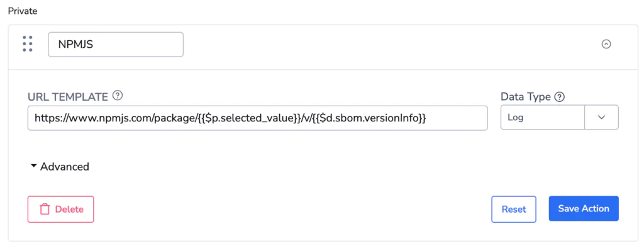The width and height of the screenshot is (644, 251).
Task: Click the help icon beside URL TEMPLATE
Action: [118, 96]
